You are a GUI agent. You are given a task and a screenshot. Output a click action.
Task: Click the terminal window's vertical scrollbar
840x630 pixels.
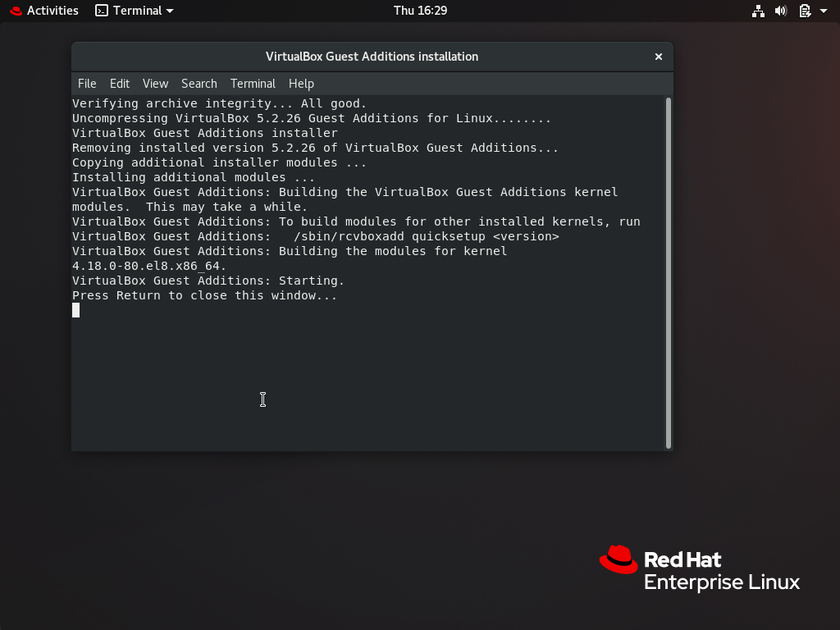[669, 271]
